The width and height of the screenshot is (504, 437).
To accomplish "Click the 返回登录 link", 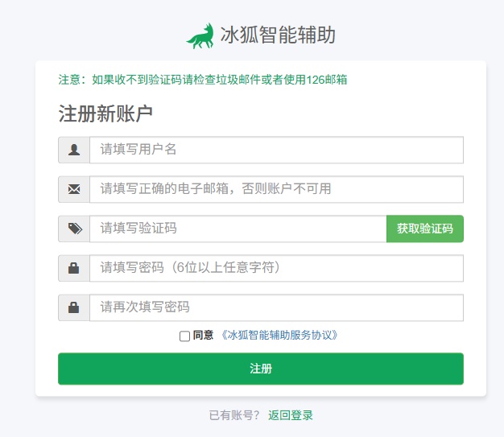I will coord(291,415).
